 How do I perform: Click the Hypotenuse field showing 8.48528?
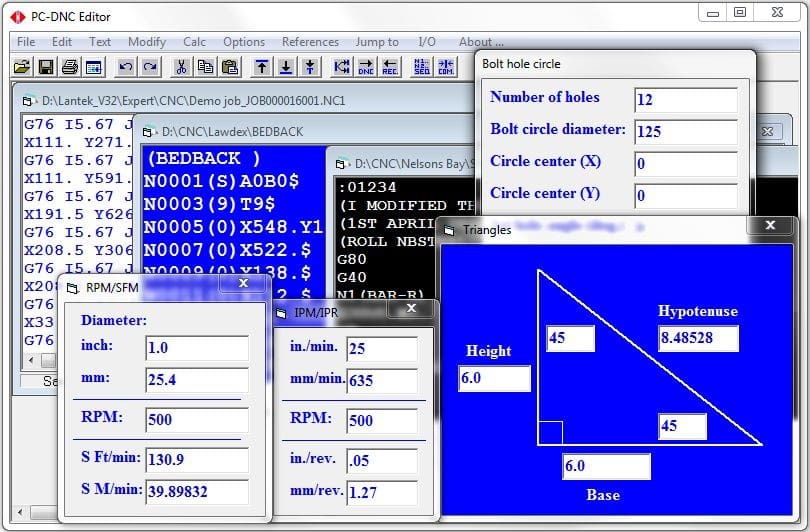(x=698, y=338)
